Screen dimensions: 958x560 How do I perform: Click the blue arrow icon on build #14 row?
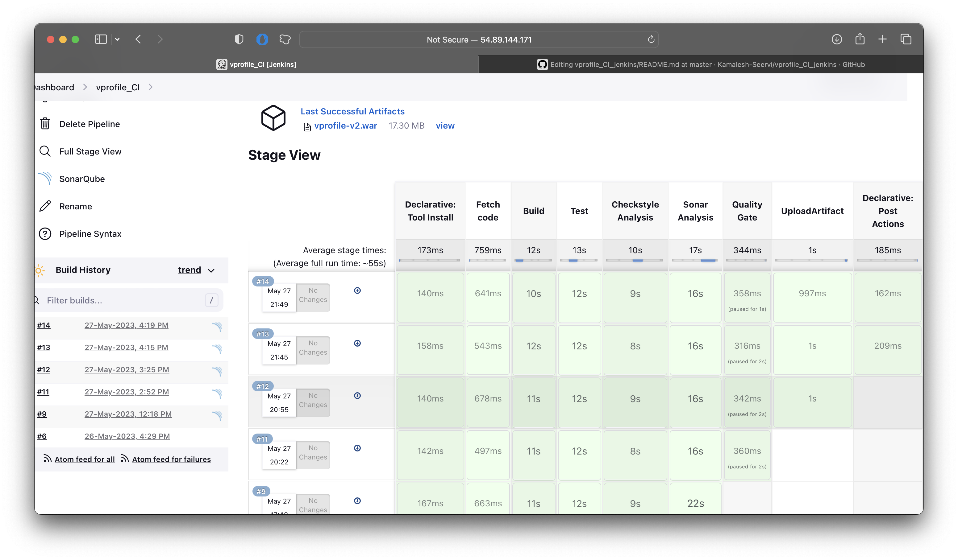(357, 290)
